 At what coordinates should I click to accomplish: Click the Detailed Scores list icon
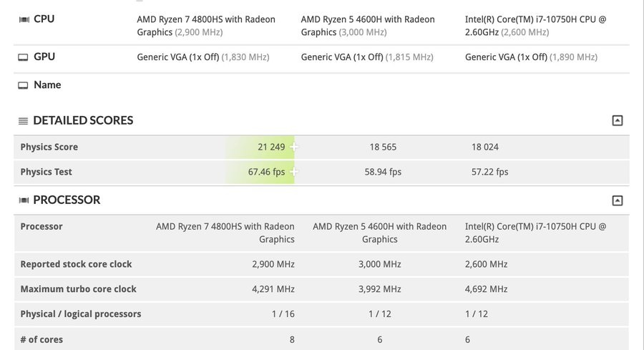click(23, 121)
